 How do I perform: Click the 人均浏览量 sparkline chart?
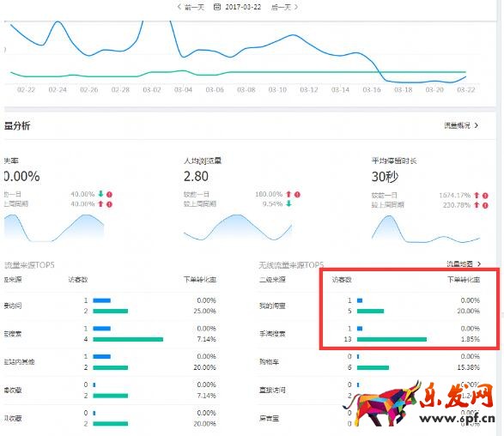pyautogui.click(x=238, y=227)
